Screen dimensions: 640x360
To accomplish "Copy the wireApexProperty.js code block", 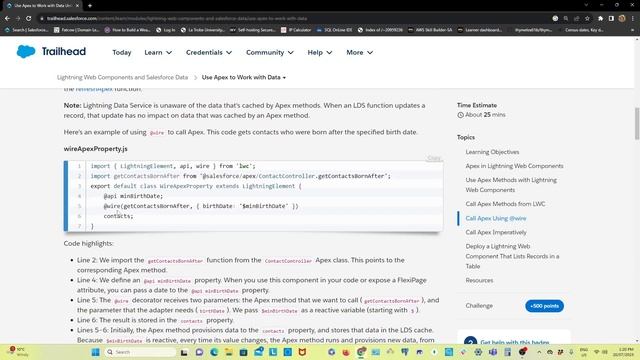I will (434, 158).
